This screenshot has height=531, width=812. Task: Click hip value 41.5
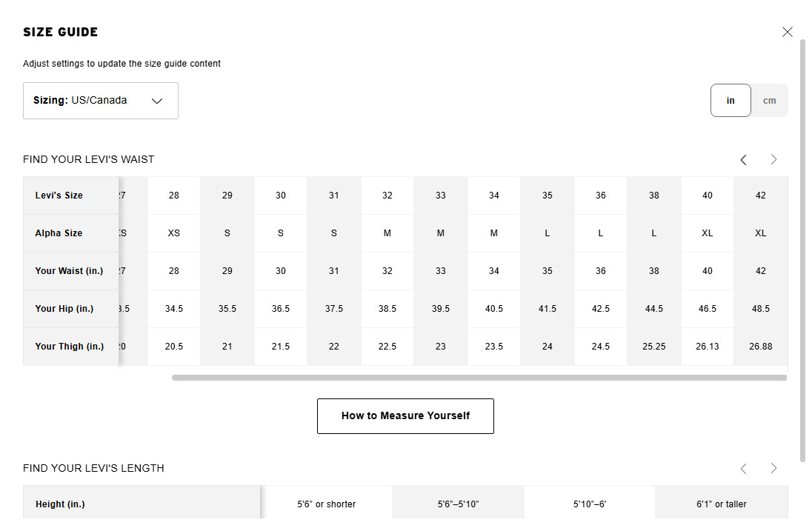[548, 309]
